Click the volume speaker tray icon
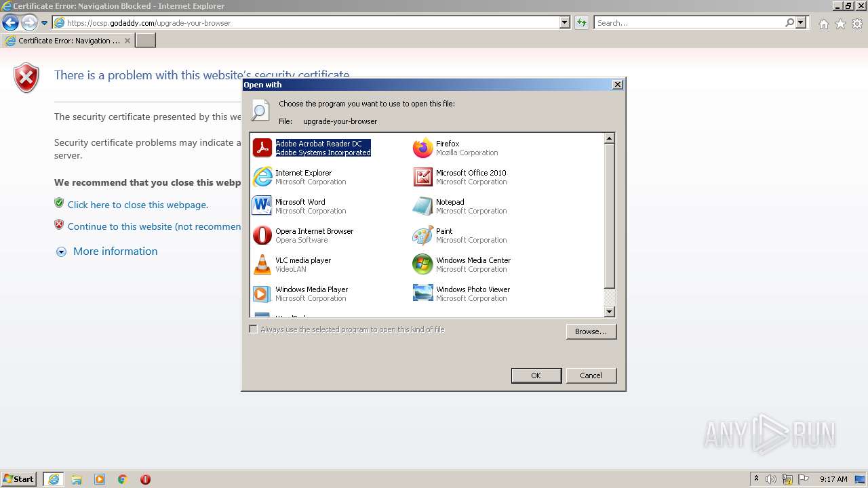The height and width of the screenshot is (488, 868). pos(771,479)
